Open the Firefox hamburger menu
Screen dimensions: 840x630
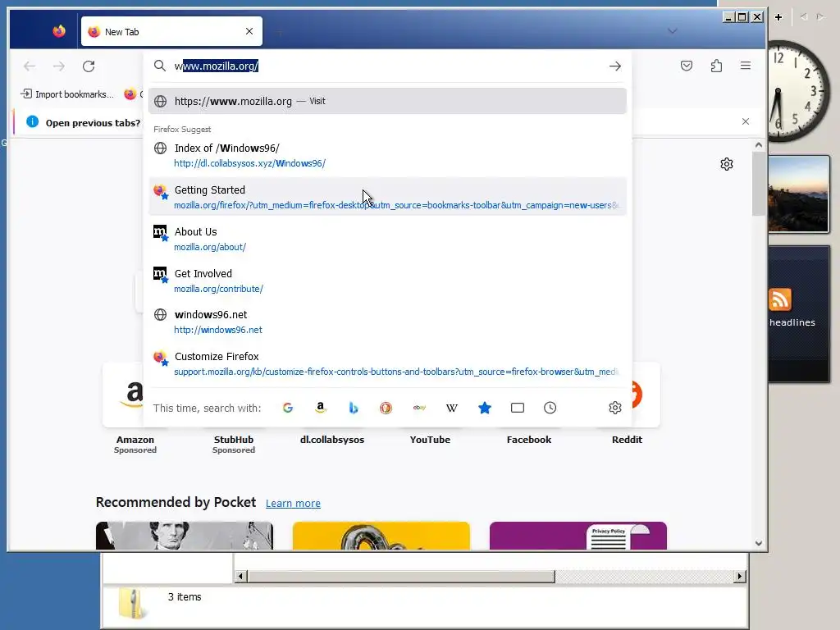click(745, 66)
